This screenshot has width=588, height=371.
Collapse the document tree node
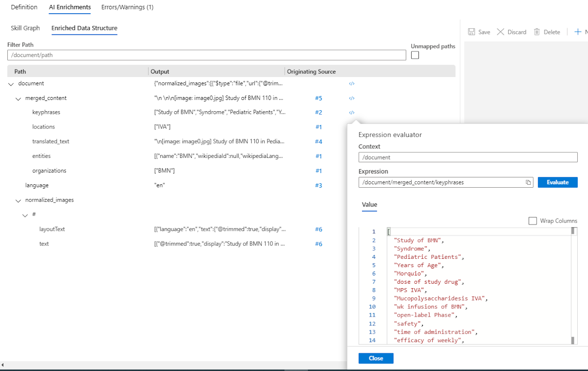[11, 84]
